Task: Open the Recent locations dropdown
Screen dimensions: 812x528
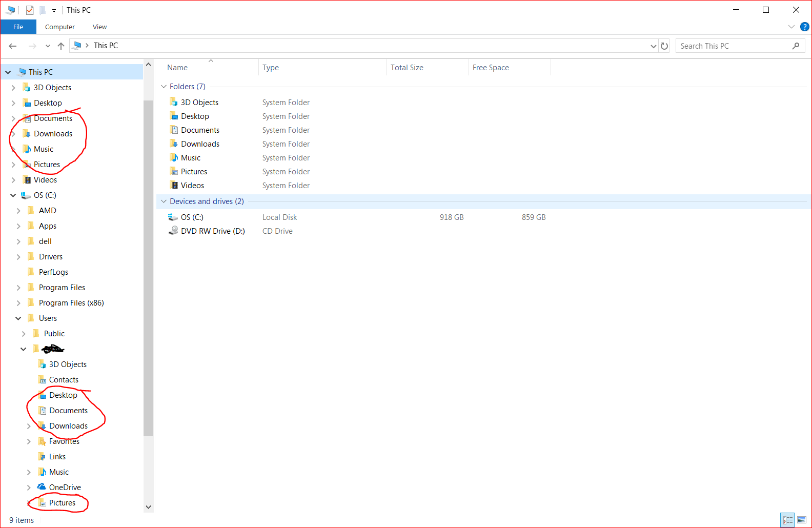Action: tap(48, 46)
